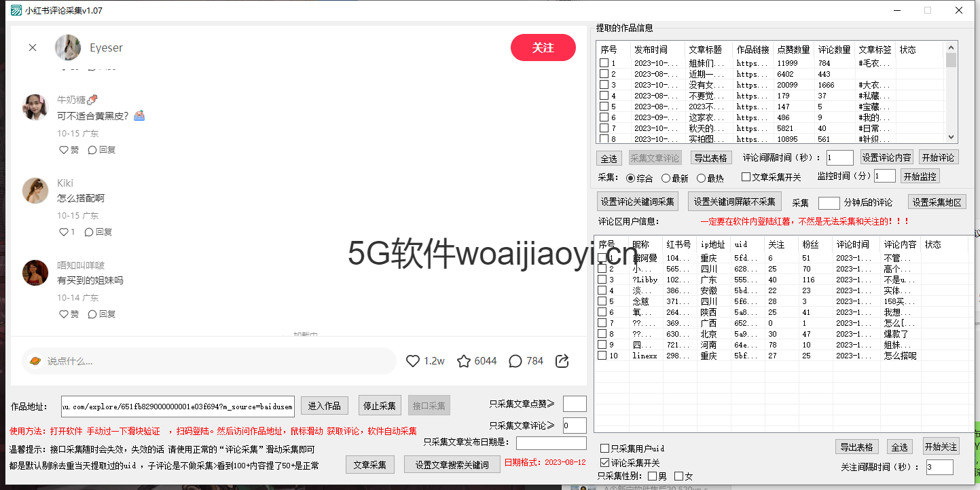The image size is (980, 490).
Task: Click the works table scrollbar down arrow
Action: tap(951, 136)
